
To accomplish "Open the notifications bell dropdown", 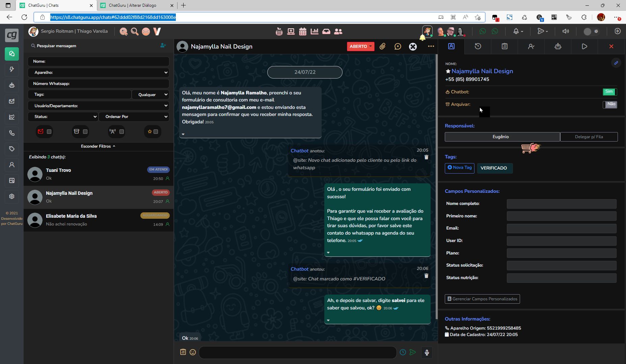I will tap(518, 31).
